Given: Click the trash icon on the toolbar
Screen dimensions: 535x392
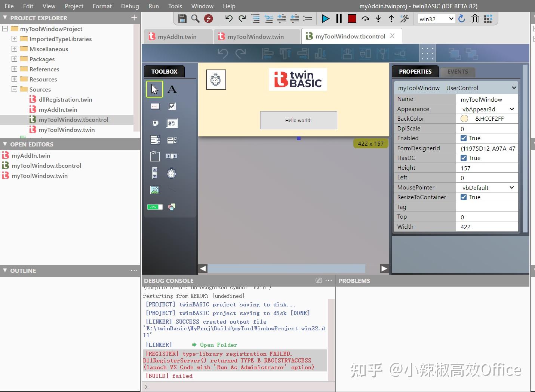Looking at the screenshot, I should pyautogui.click(x=475, y=18).
